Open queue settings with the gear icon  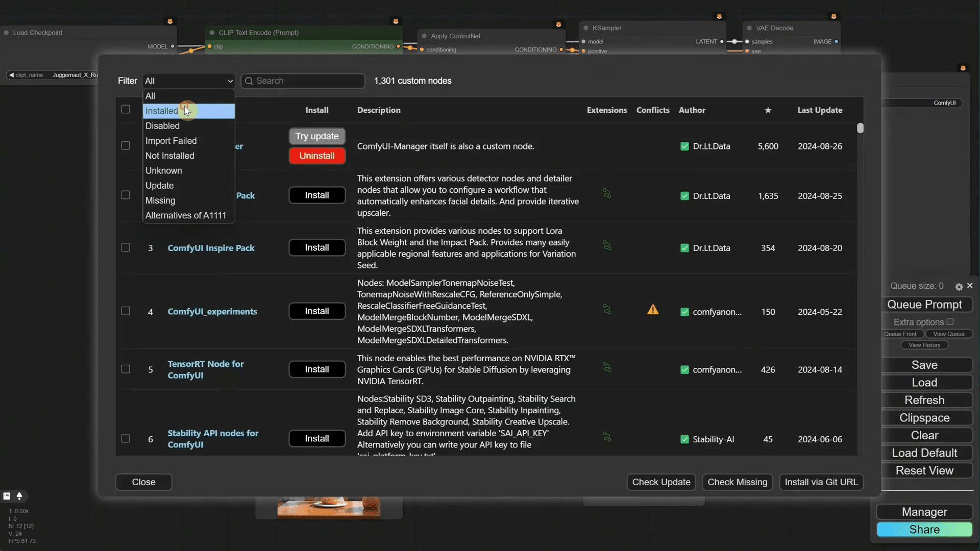coord(959,286)
